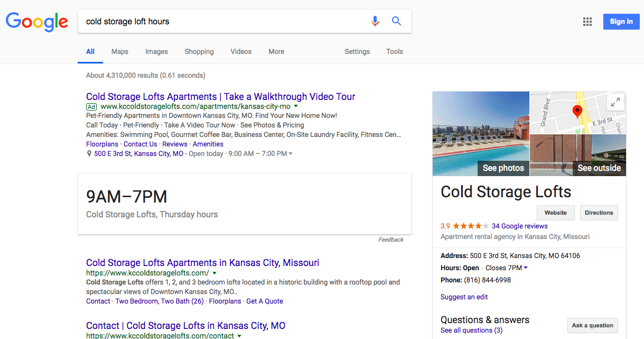Expand ad URL dropdown arrow

coord(296,106)
